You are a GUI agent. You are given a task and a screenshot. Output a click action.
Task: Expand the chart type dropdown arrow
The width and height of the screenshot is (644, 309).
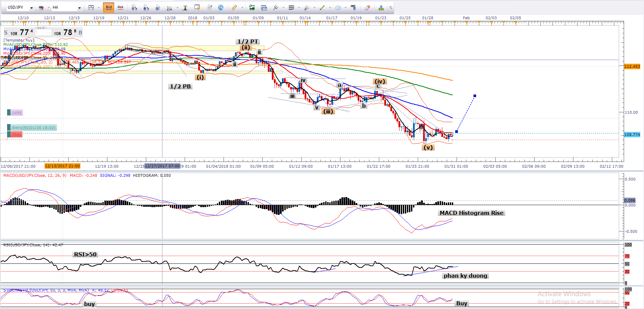coord(99,7)
